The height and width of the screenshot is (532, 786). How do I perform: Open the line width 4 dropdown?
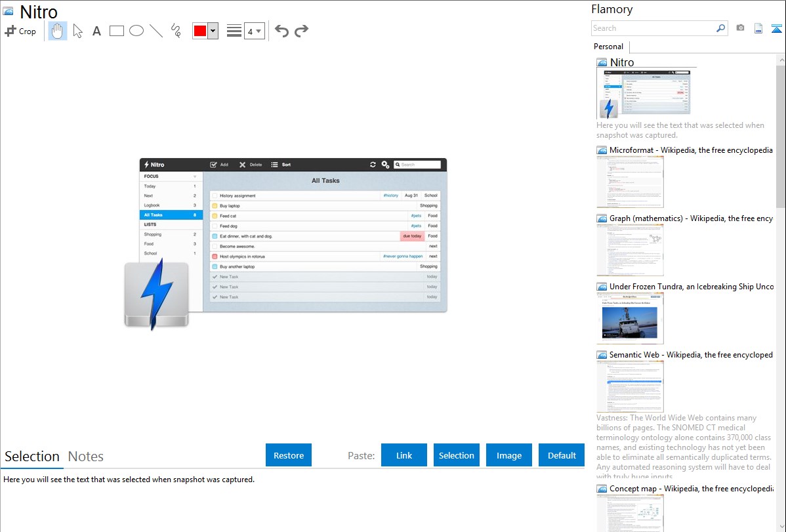click(254, 31)
